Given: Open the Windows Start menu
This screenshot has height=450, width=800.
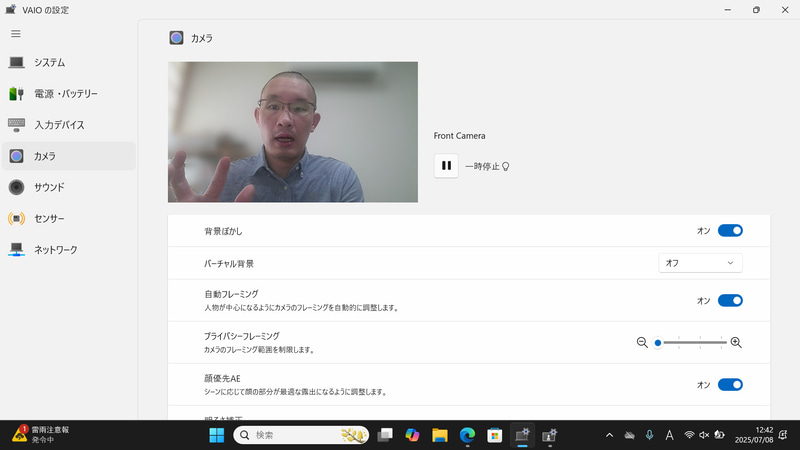Looking at the screenshot, I should [217, 435].
